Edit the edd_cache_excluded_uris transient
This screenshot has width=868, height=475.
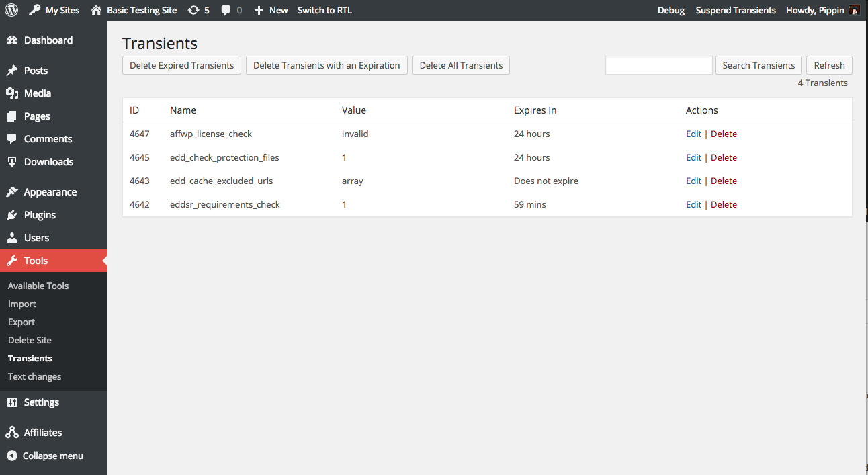pyautogui.click(x=693, y=181)
